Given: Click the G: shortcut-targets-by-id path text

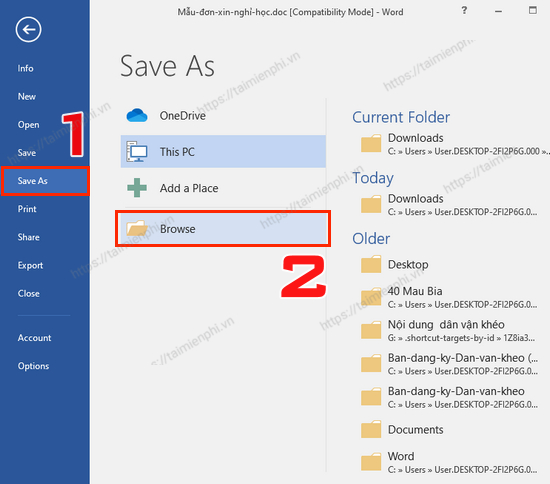Looking at the screenshot, I should click(461, 338).
